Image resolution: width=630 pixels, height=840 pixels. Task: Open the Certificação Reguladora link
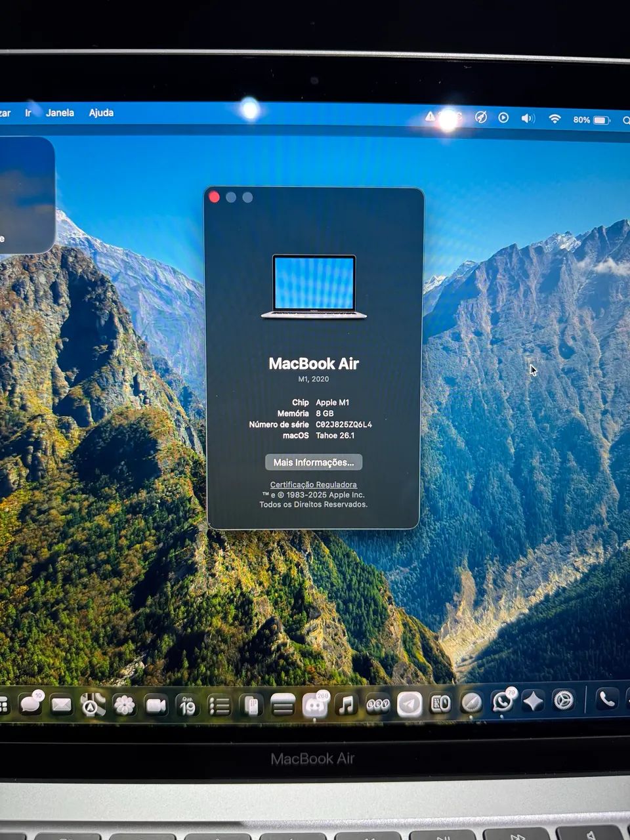313,484
